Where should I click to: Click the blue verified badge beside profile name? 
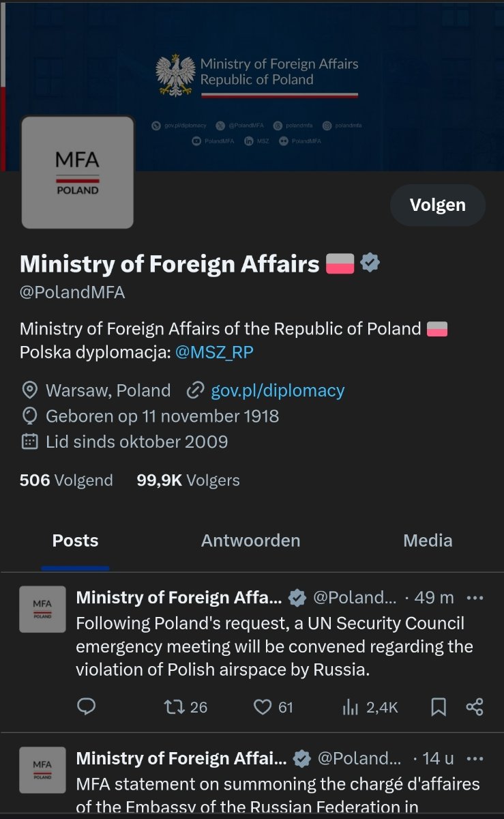[x=370, y=263]
